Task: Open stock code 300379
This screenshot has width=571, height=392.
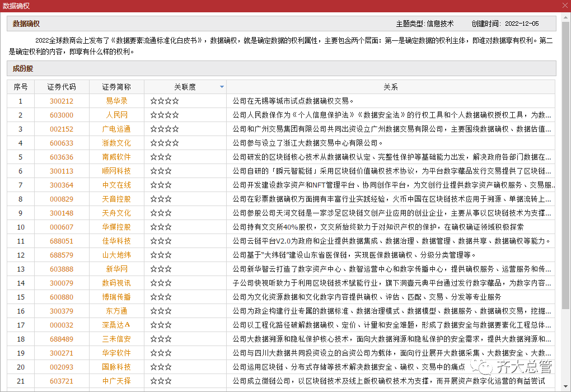Action: 62,311
